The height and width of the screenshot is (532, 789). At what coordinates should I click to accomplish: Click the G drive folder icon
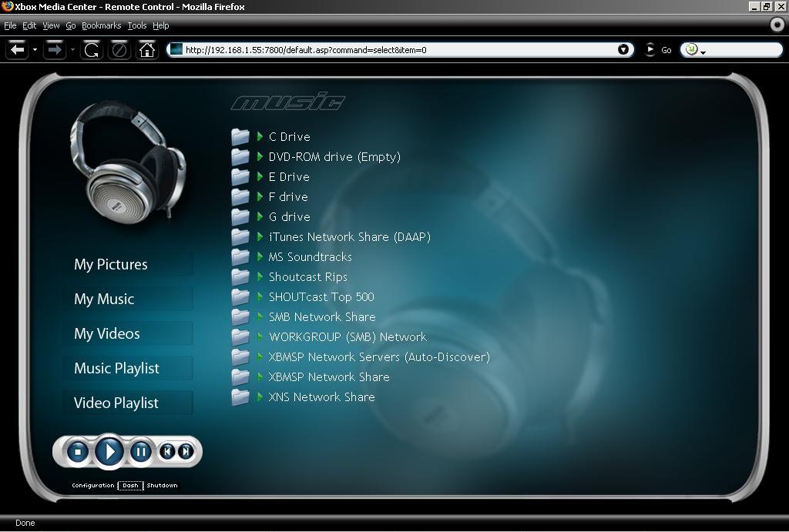pyautogui.click(x=240, y=216)
